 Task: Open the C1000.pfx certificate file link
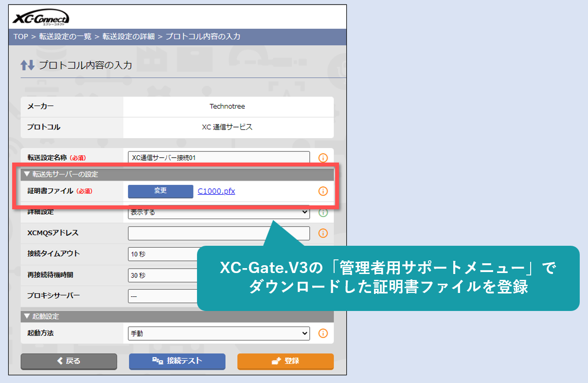(x=216, y=191)
